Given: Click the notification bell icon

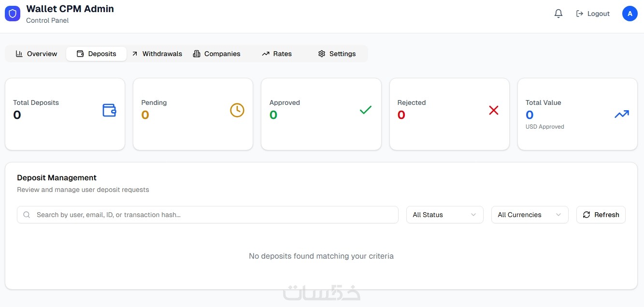Looking at the screenshot, I should pos(558,14).
